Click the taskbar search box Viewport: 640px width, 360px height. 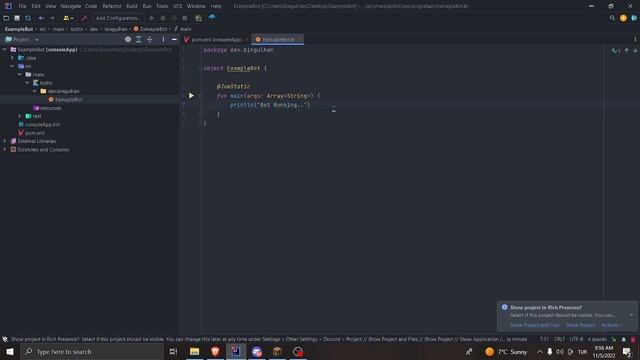point(92,351)
